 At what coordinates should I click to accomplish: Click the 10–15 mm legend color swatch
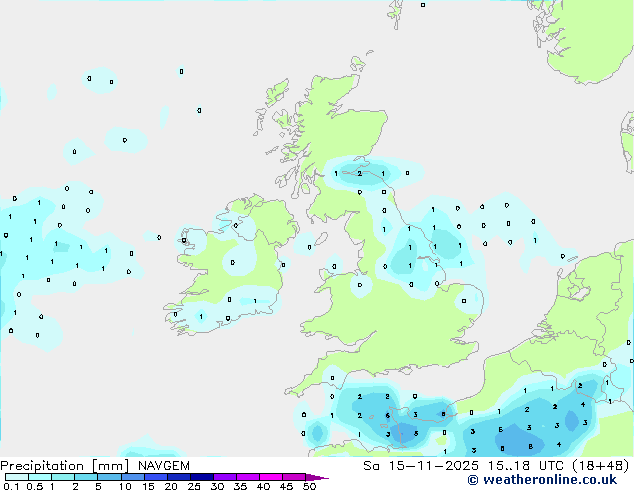pyautogui.click(x=132, y=477)
